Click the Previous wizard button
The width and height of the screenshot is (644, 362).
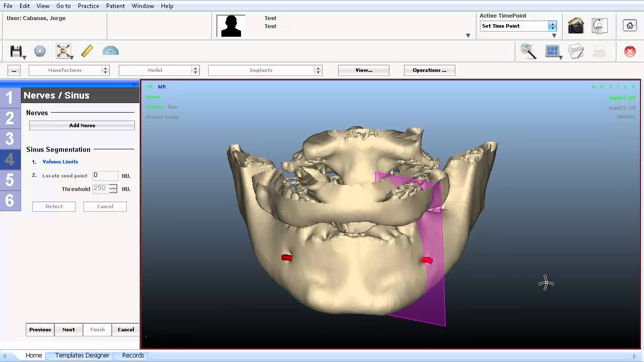pyautogui.click(x=40, y=330)
